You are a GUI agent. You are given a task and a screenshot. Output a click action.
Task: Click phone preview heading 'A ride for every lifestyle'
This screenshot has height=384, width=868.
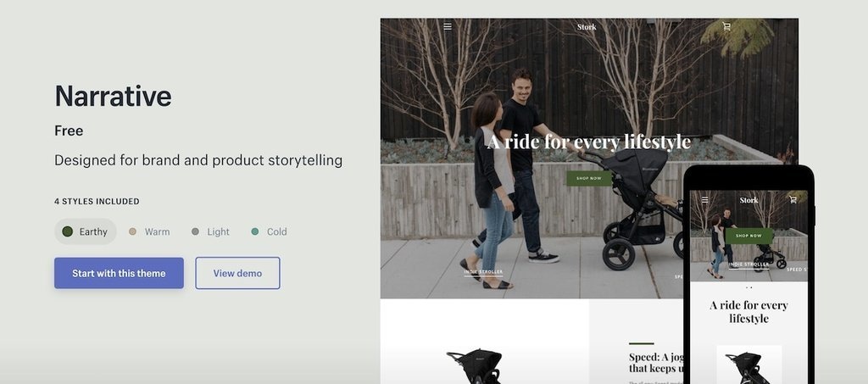[x=748, y=311]
